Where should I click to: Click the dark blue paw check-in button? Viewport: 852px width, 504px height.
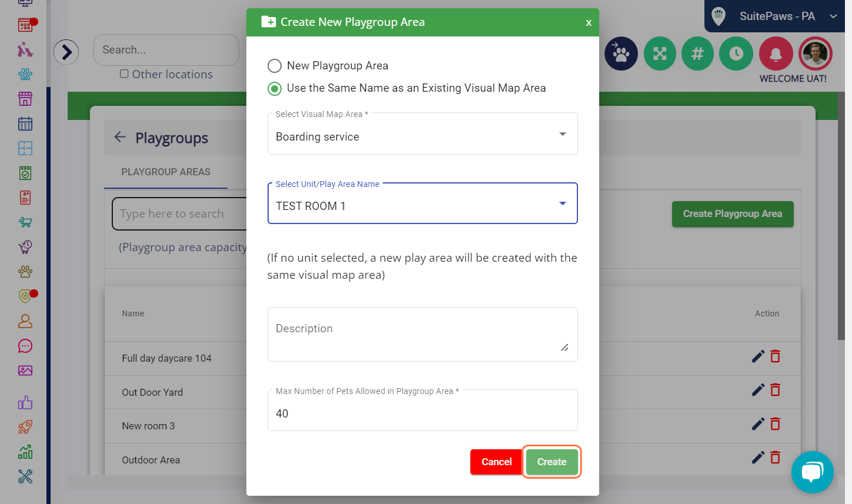[621, 54]
